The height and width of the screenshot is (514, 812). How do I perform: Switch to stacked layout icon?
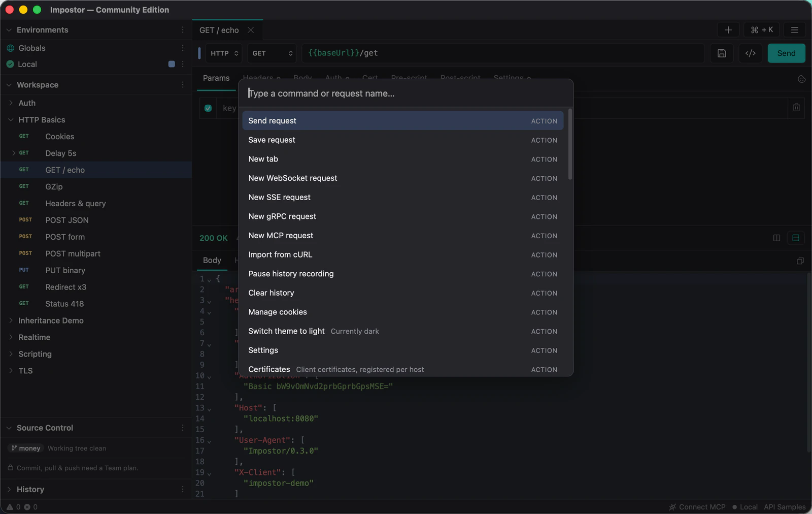[x=796, y=238]
